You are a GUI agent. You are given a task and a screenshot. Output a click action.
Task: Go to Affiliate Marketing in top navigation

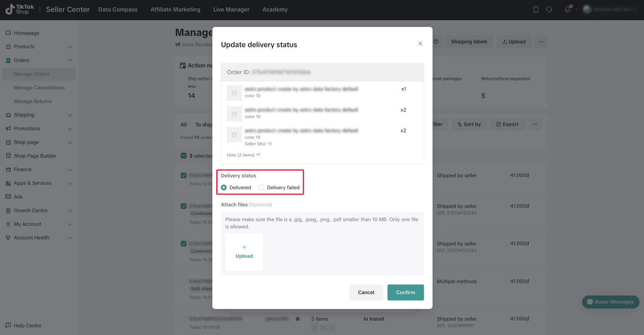[175, 9]
